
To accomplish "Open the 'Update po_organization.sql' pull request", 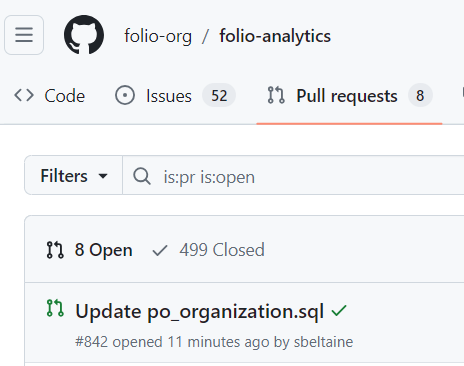I will tap(199, 311).
